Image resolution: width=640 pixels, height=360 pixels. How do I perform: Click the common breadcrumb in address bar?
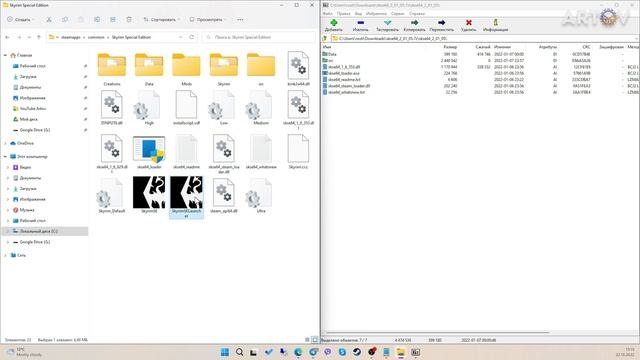pyautogui.click(x=96, y=37)
